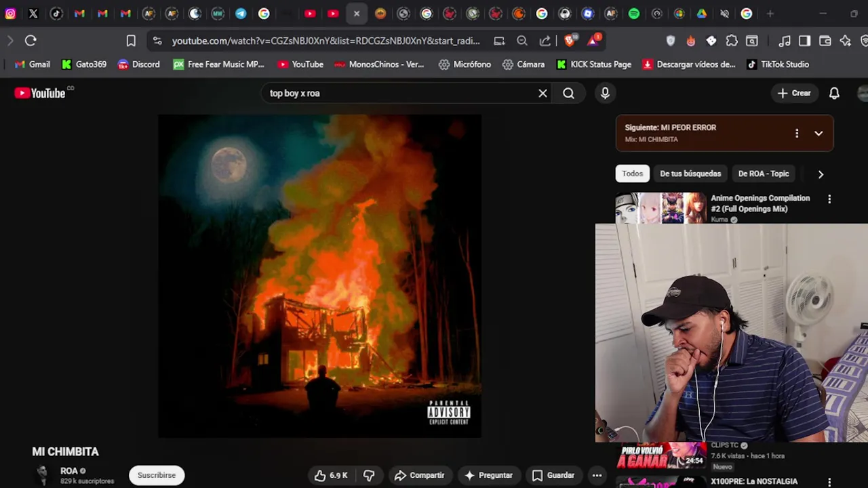
Task: Open Leo AI sparkle icon
Action: [x=845, y=41]
